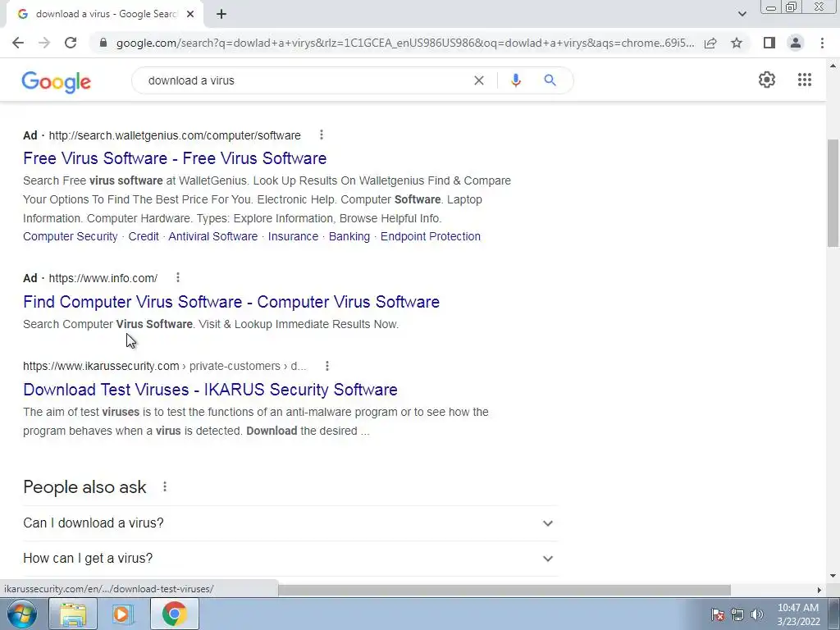Click the Chrome icon in the taskbar
The width and height of the screenshot is (840, 630).
(174, 614)
